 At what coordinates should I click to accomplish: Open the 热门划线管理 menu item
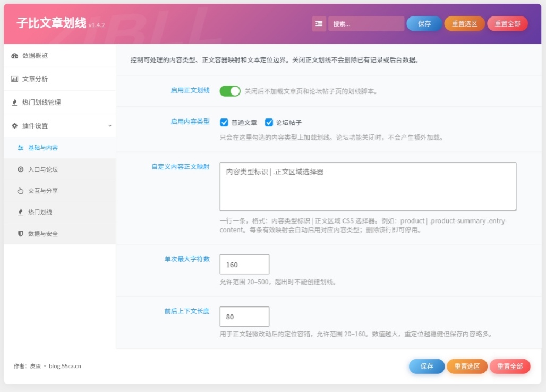[x=60, y=103]
